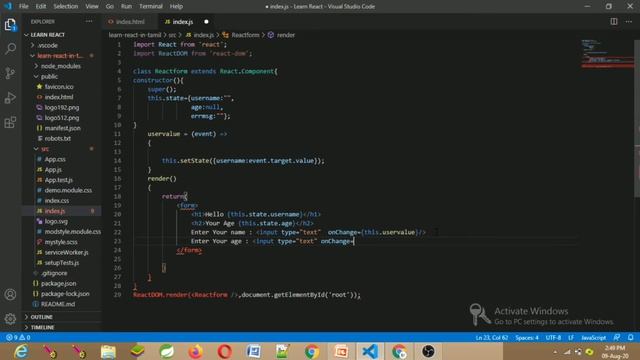The image size is (640, 360).
Task: Split the editor right
Action: coord(613,21)
